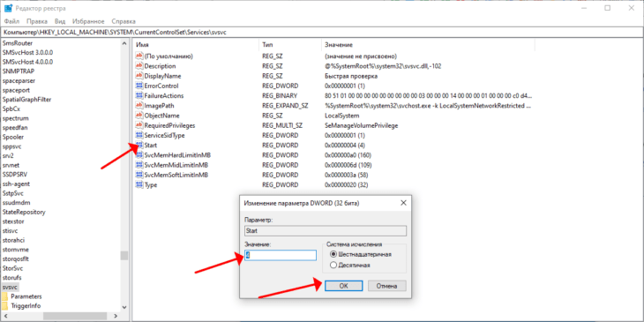Click the FailureActions binary value icon

click(x=139, y=95)
